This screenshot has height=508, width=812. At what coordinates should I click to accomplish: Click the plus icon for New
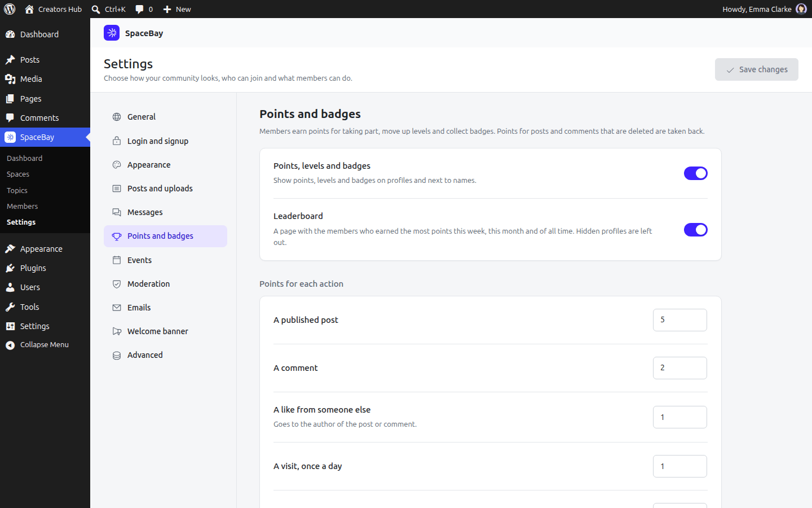[x=167, y=9]
